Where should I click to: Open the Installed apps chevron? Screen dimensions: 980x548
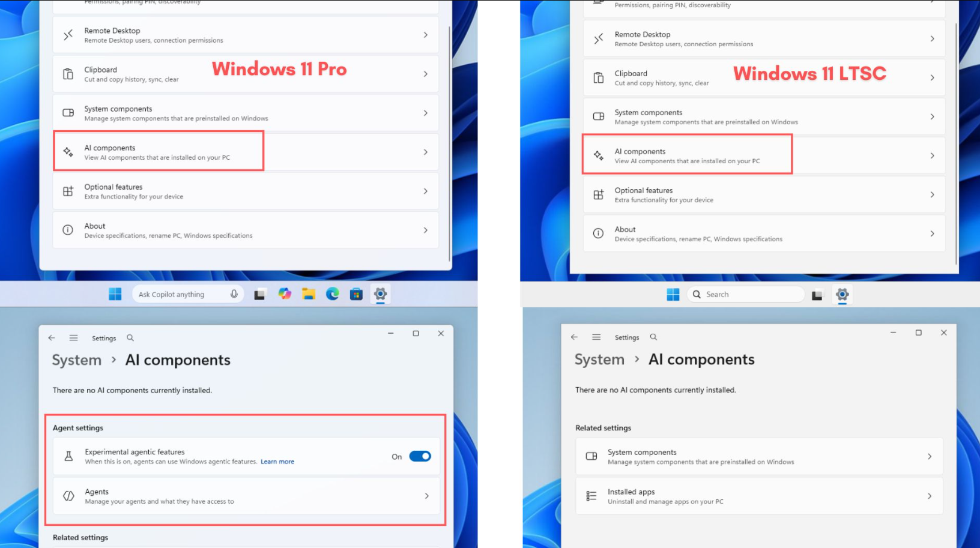click(x=930, y=496)
